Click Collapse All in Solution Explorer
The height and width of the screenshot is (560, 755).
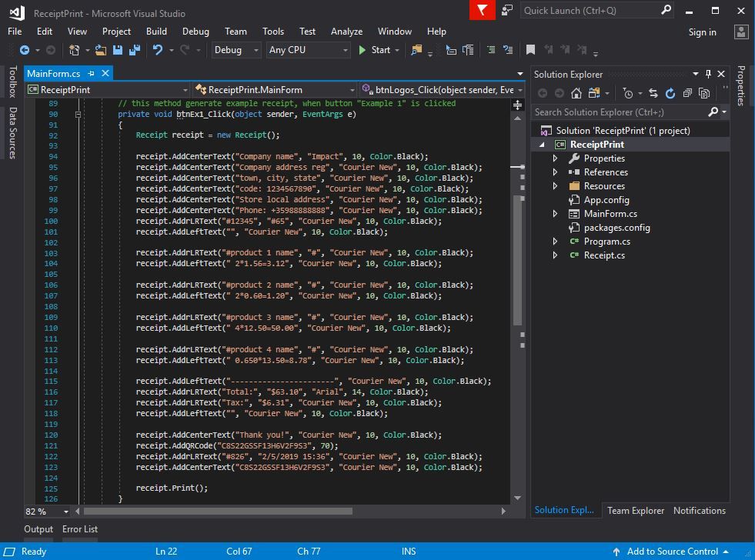tap(687, 93)
